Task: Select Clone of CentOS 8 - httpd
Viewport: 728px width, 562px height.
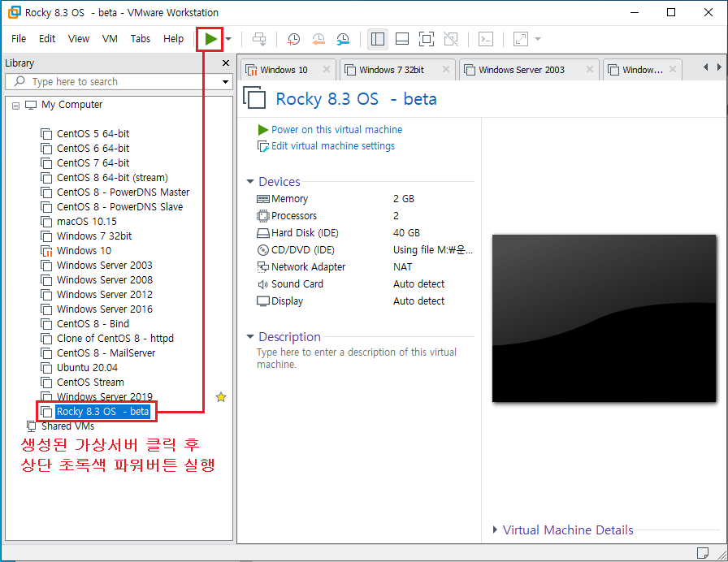Action: click(115, 339)
